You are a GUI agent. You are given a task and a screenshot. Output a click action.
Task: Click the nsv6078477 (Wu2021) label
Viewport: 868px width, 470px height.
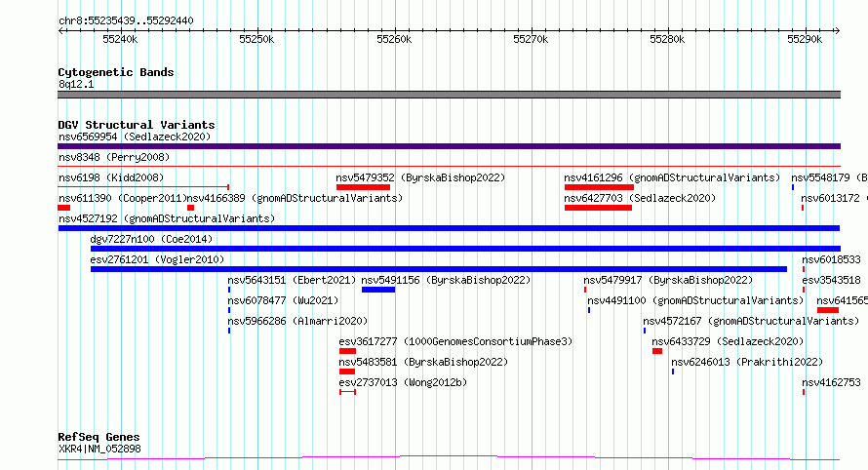[283, 300]
